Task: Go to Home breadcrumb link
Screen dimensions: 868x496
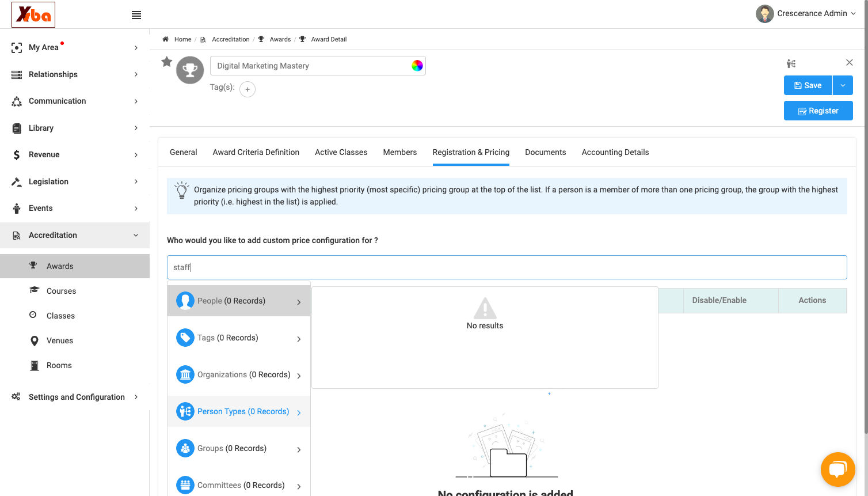Action: tap(182, 39)
